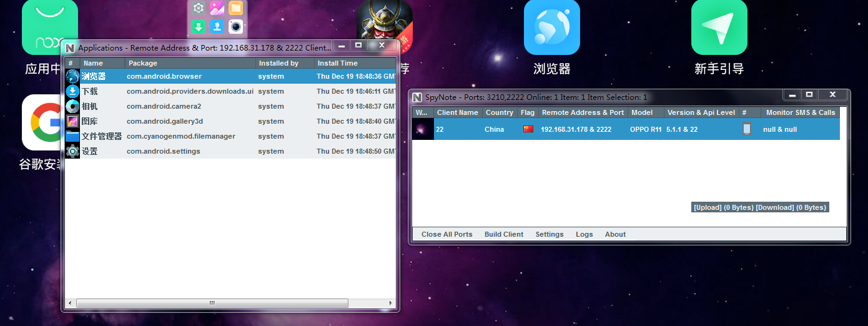Viewport: 868px width, 326px height.
Task: Open the About menu
Action: pyautogui.click(x=615, y=234)
